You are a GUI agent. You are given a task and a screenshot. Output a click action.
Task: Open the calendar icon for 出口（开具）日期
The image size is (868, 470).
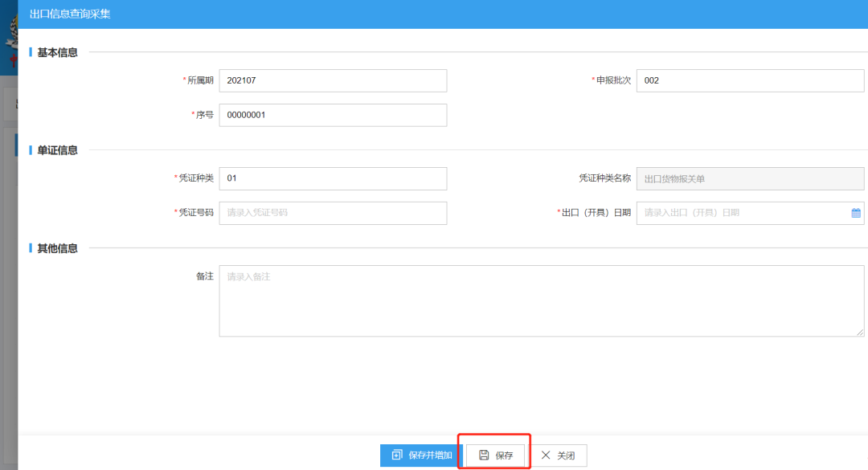856,213
